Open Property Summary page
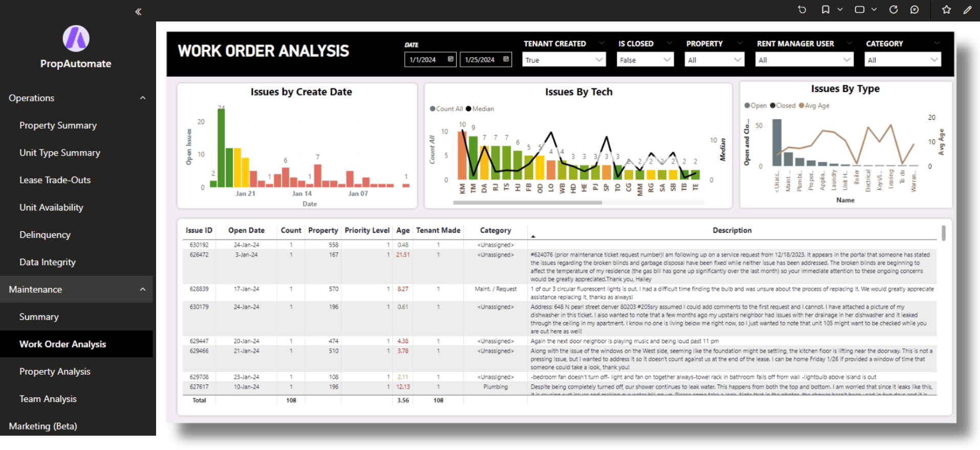The height and width of the screenshot is (450, 980). [x=58, y=125]
